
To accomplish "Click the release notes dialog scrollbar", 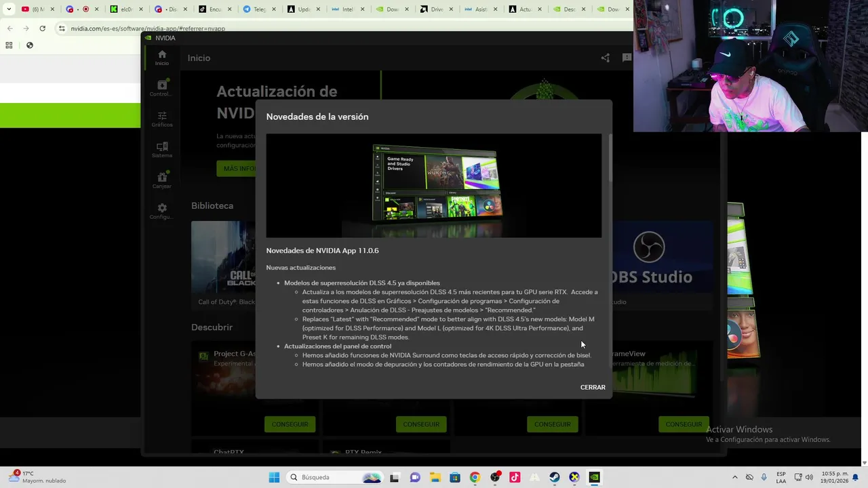I will [609, 159].
